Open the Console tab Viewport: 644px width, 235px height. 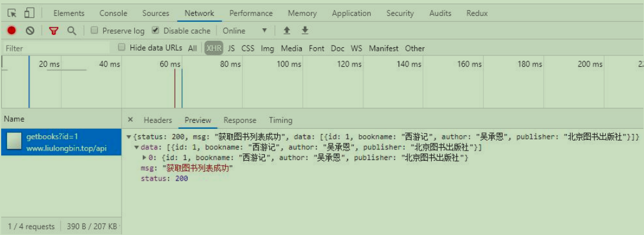(x=113, y=13)
